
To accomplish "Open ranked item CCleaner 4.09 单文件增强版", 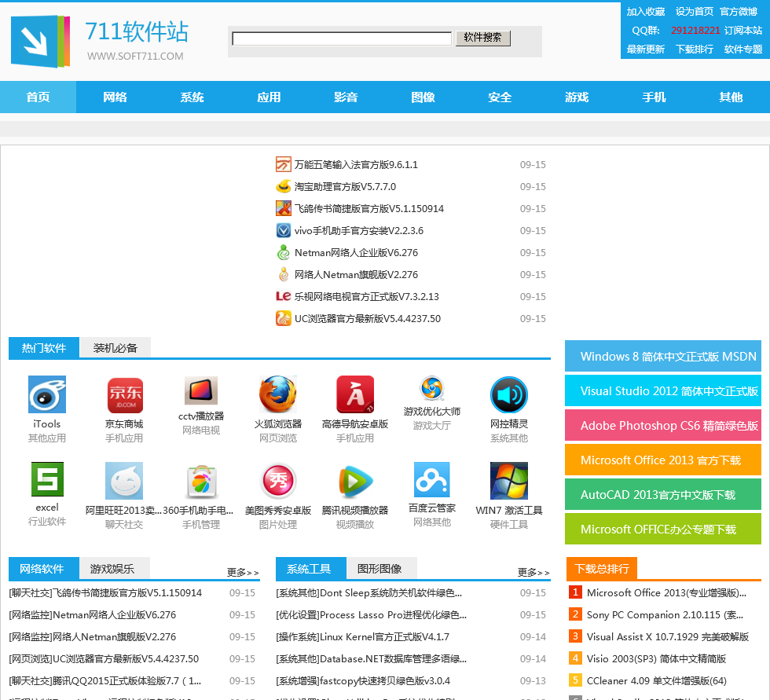I will click(x=657, y=681).
